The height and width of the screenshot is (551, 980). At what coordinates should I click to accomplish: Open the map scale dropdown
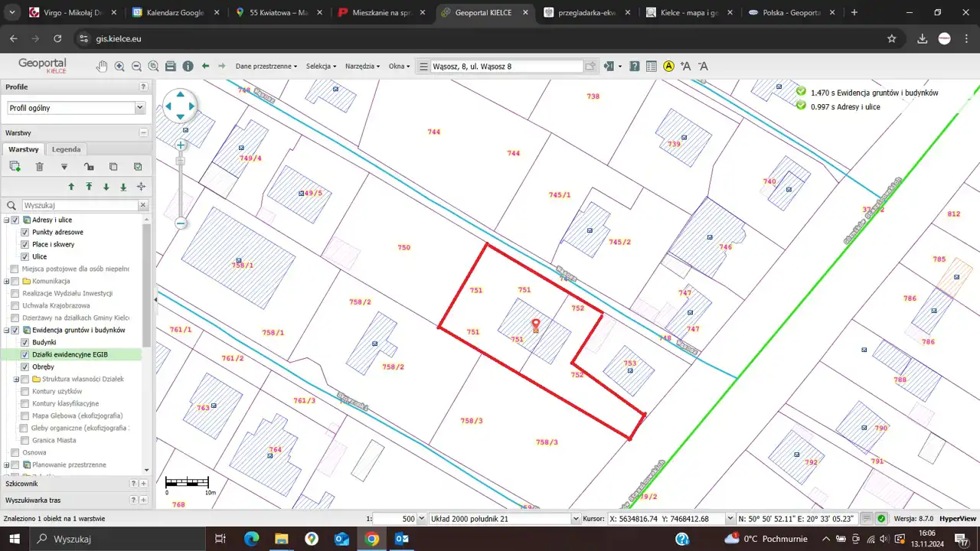tap(421, 519)
